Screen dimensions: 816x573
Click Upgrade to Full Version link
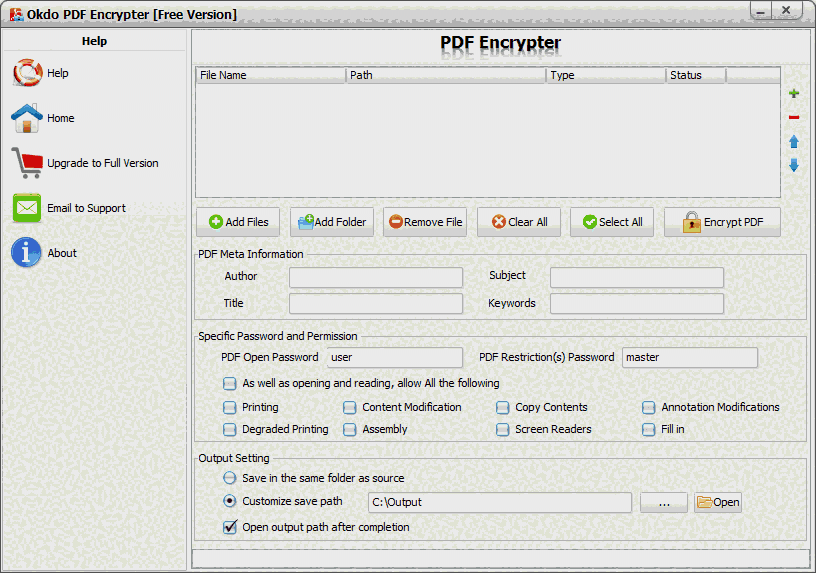(x=103, y=163)
